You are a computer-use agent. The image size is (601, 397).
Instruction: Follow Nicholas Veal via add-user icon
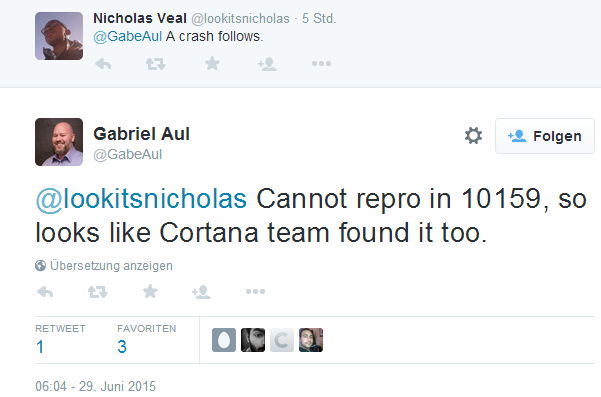tap(267, 64)
